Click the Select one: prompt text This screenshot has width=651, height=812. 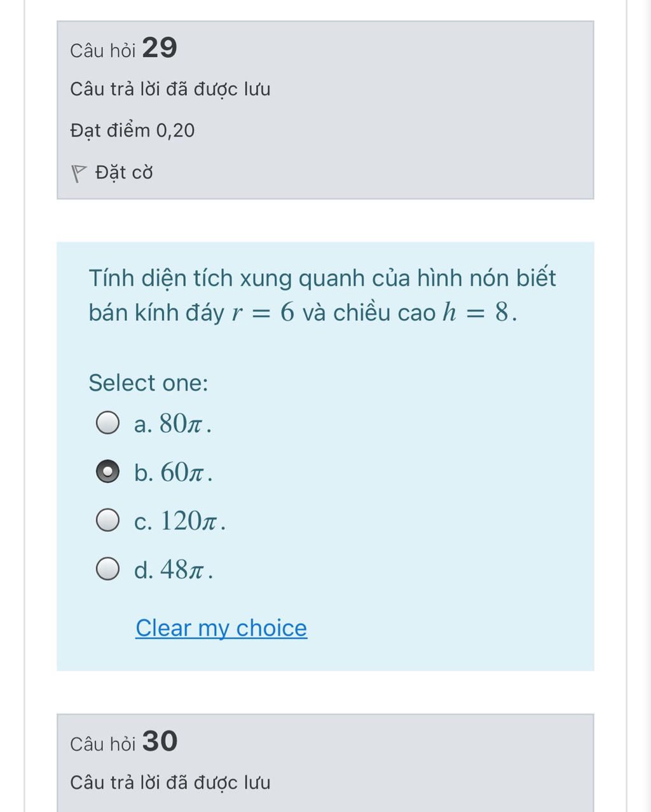[x=148, y=382]
